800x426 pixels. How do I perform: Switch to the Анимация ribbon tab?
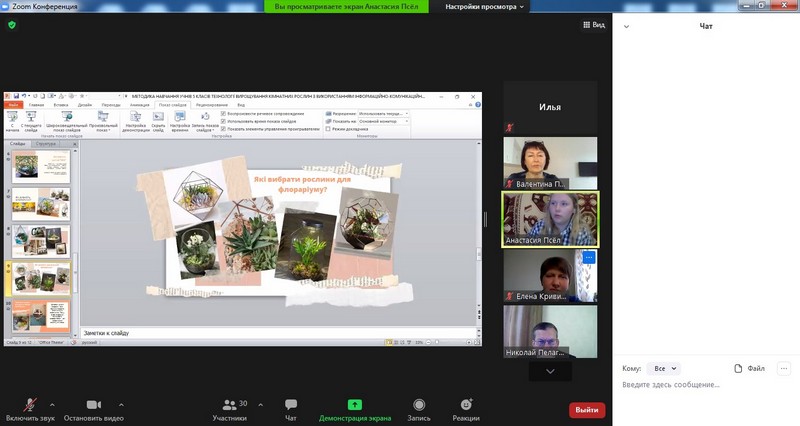(x=139, y=105)
